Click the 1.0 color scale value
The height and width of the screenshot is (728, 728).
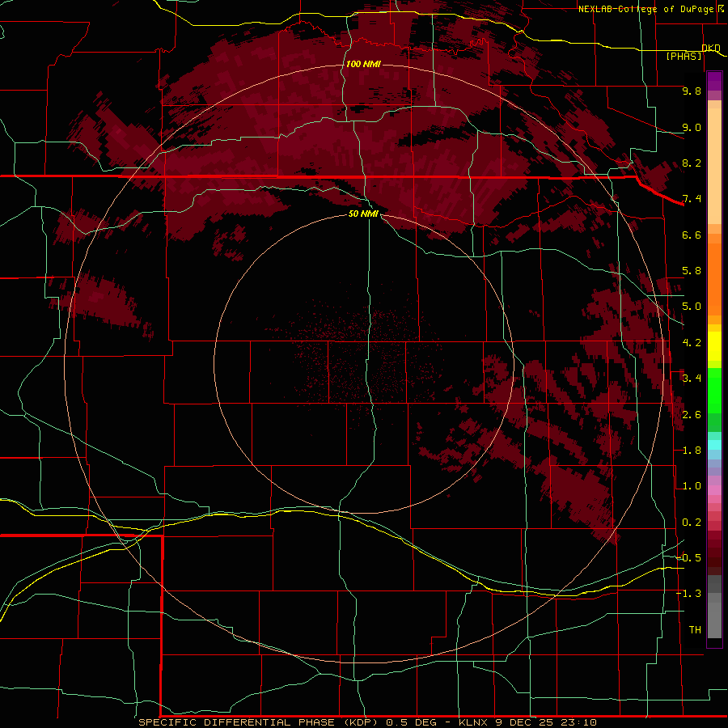[x=692, y=486]
